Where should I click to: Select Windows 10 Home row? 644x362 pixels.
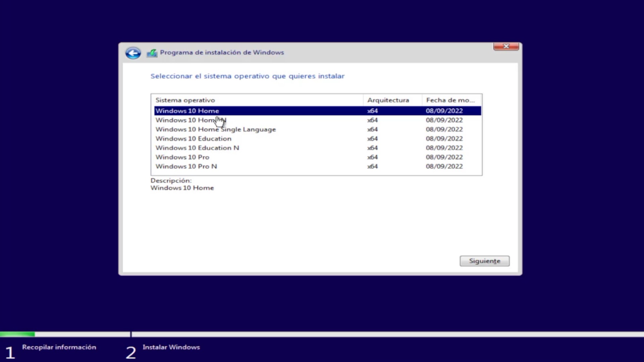318,111
